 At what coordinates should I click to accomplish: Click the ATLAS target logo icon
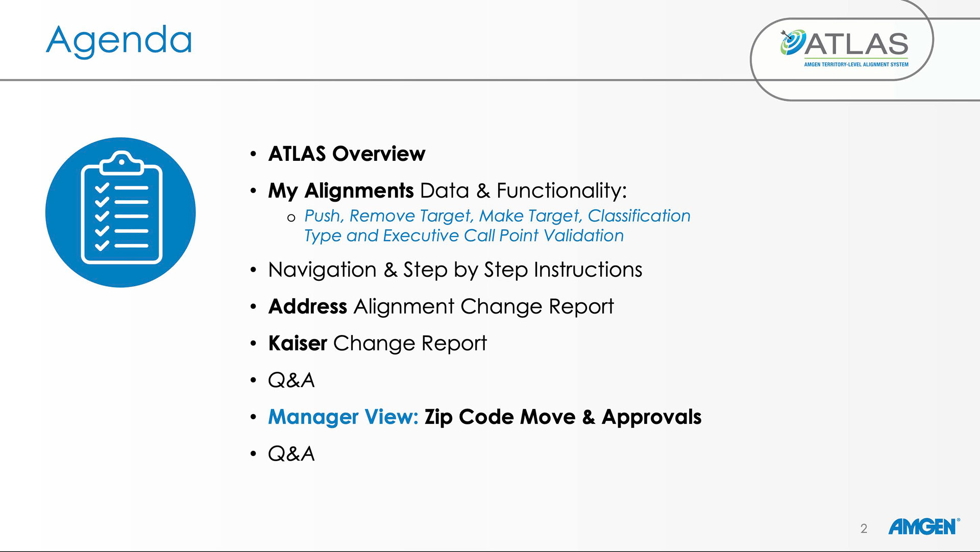[x=793, y=42]
